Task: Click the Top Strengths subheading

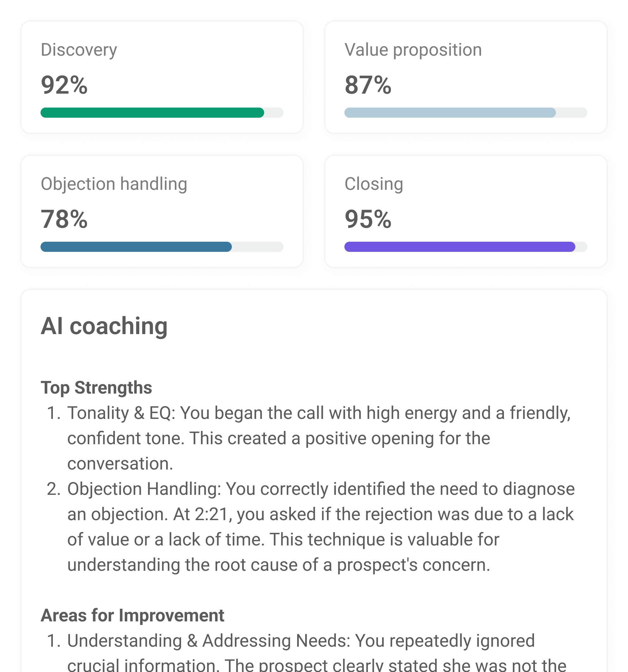Action: [96, 387]
